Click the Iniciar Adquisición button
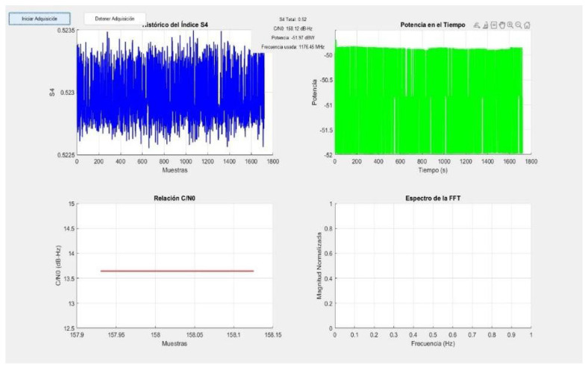This screenshot has height=368, width=588. [x=40, y=19]
